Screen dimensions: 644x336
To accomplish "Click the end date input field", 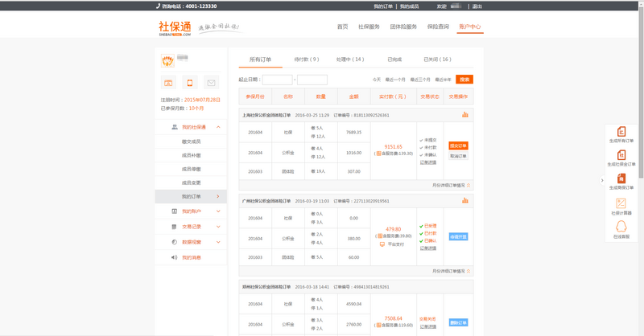I will 312,80.
